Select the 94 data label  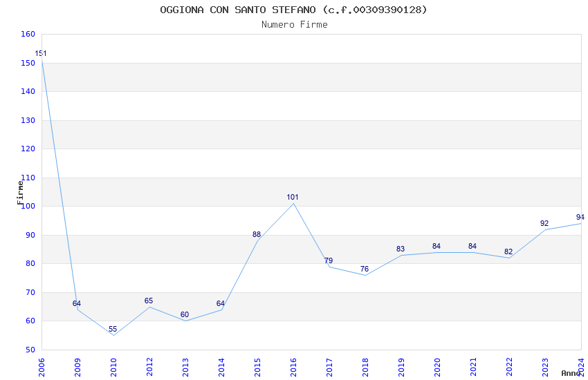click(580, 218)
